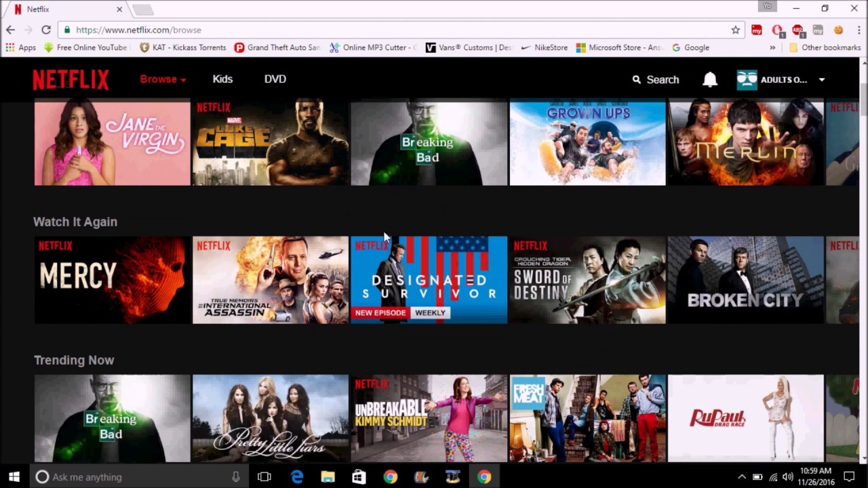
Task: Open Vans Customs bookmark
Action: tap(469, 47)
